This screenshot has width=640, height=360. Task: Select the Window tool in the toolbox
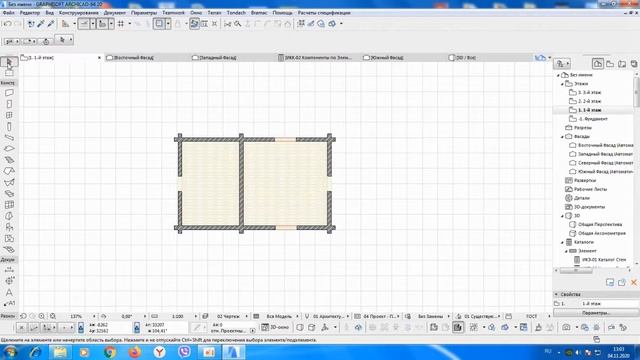point(9,116)
